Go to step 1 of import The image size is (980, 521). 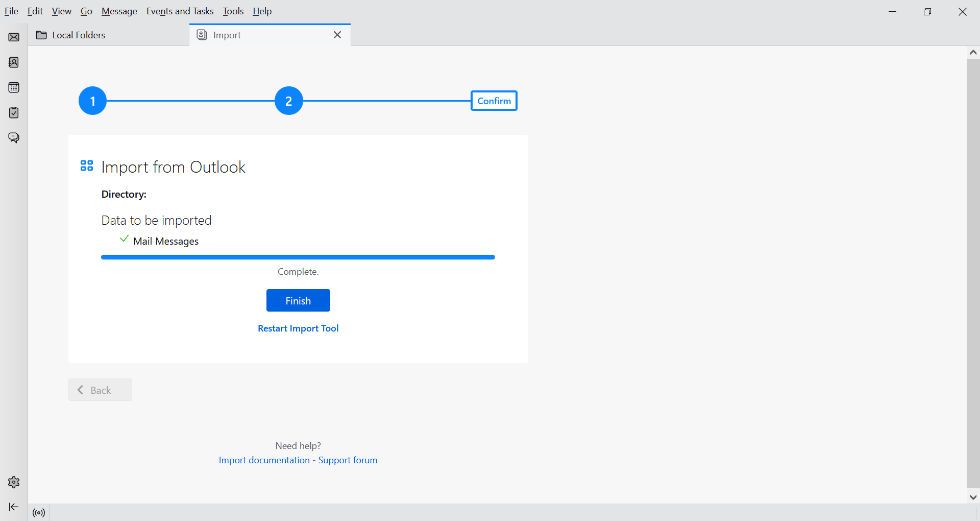pyautogui.click(x=92, y=101)
